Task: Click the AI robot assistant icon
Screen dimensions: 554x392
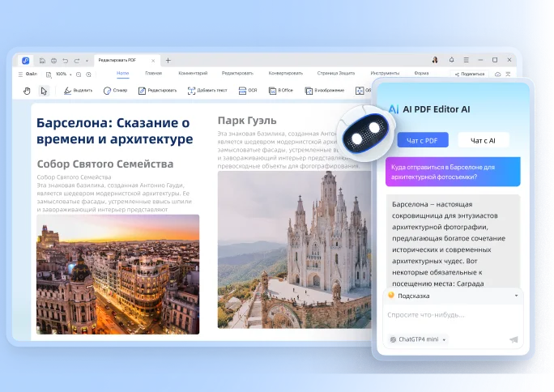Action: 365,134
